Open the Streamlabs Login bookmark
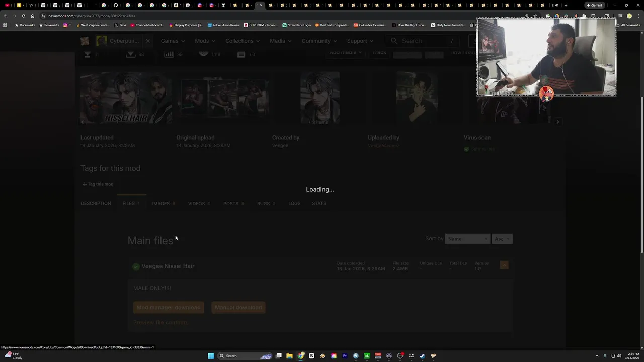Viewport: 644px width, 362px height. click(x=297, y=25)
